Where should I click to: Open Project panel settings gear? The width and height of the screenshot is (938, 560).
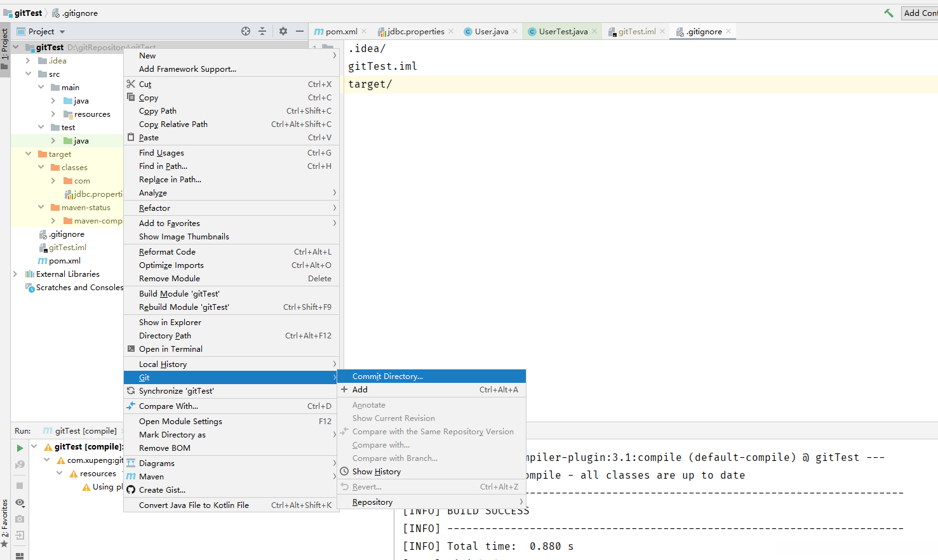(283, 31)
